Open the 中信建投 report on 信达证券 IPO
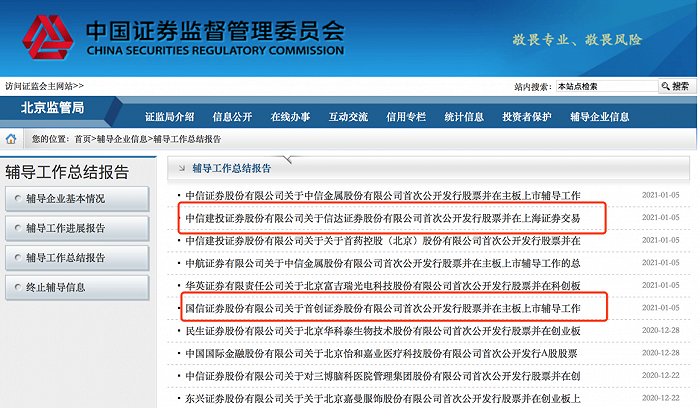 point(380,217)
